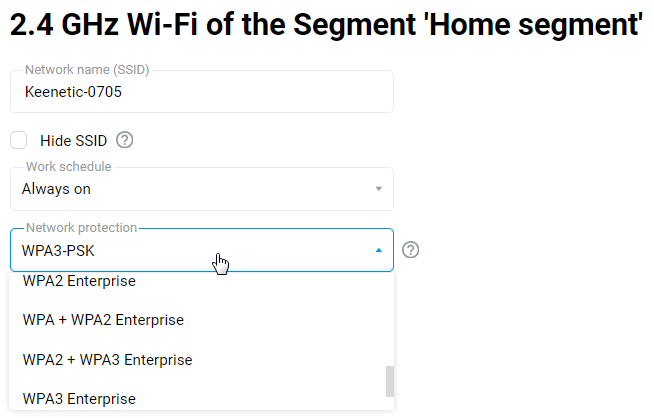
Task: Pick 'WPA2 + WPA3 Enterprise' protection
Action: coord(107,359)
